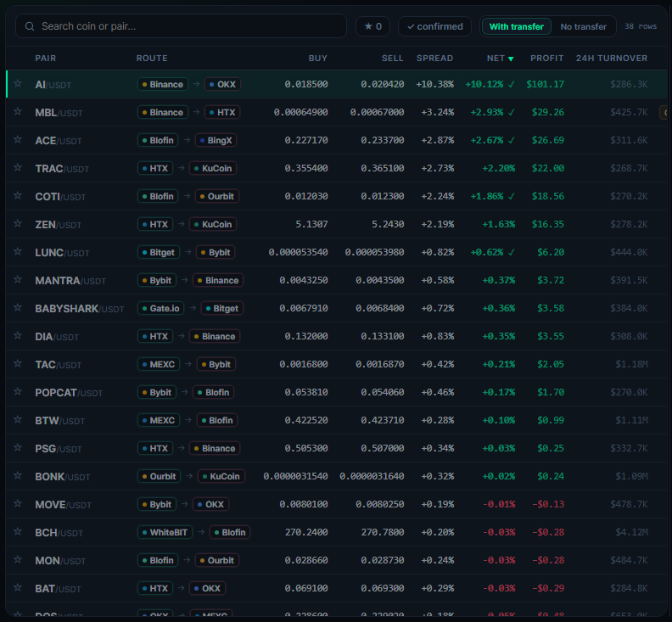Viewport: 672px width, 622px height.
Task: Switch to No transfer mode
Action: point(583,26)
